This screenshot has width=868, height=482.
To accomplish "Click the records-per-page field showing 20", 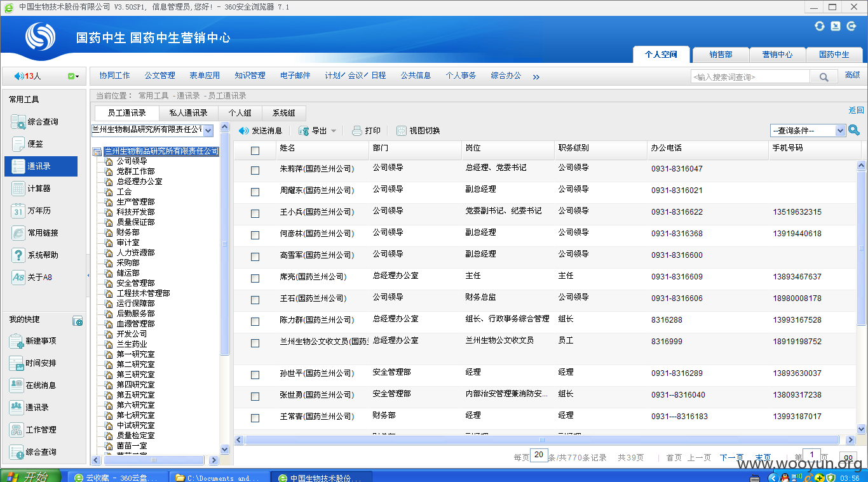I will [x=539, y=455].
